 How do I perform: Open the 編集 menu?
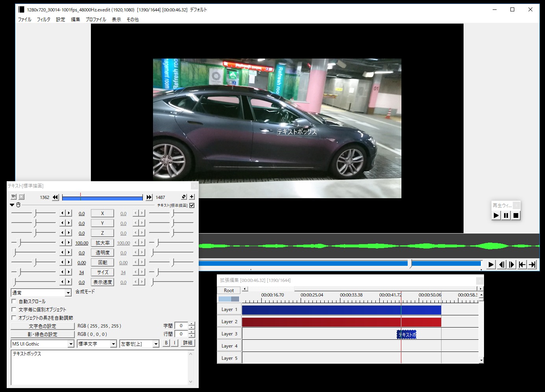(x=76, y=19)
